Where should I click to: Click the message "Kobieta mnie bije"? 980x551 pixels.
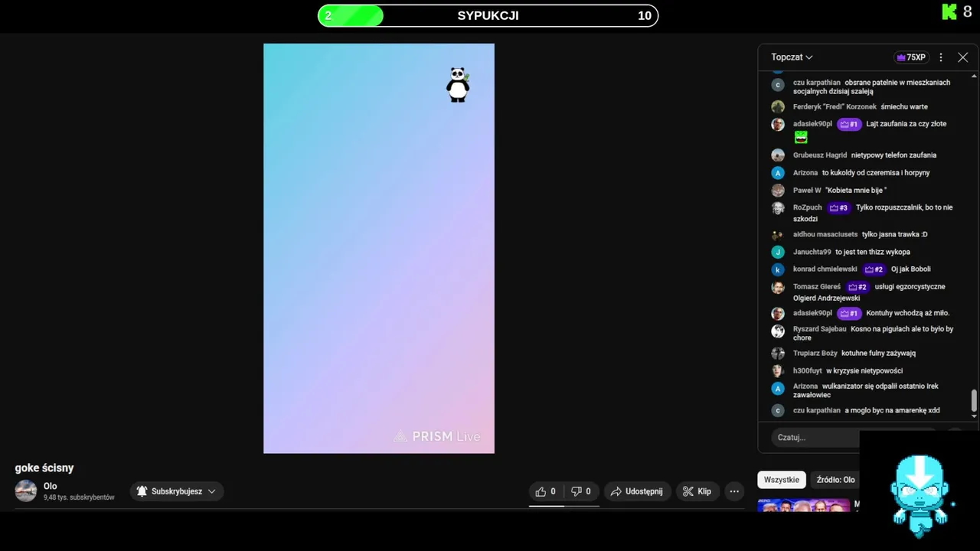tap(856, 191)
